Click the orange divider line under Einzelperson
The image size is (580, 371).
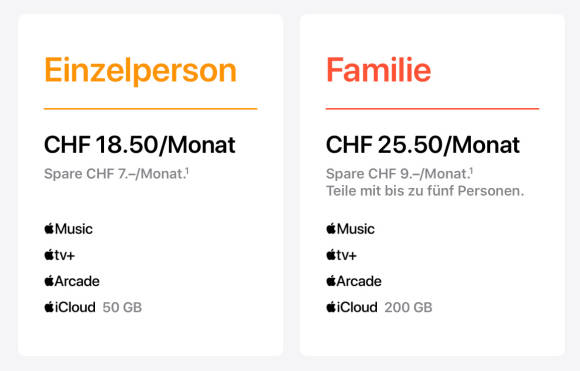[x=151, y=109]
